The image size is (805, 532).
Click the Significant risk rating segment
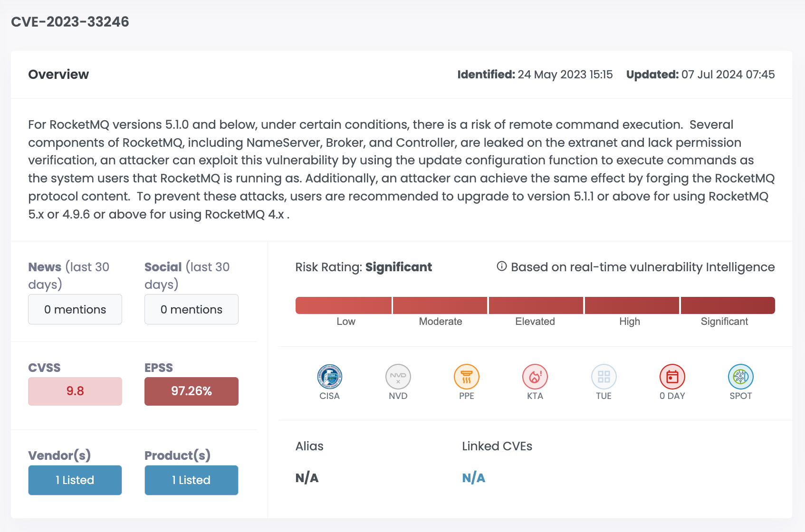click(728, 305)
